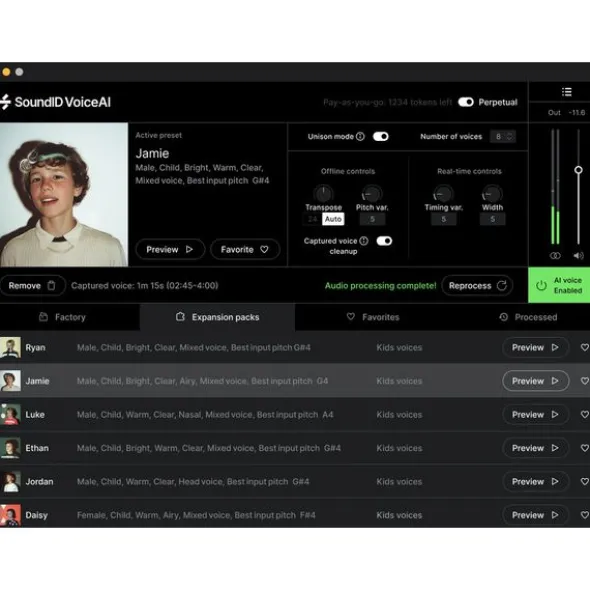Click the Timing var. knob
Viewport: 590px width, 591px height.
click(x=443, y=194)
